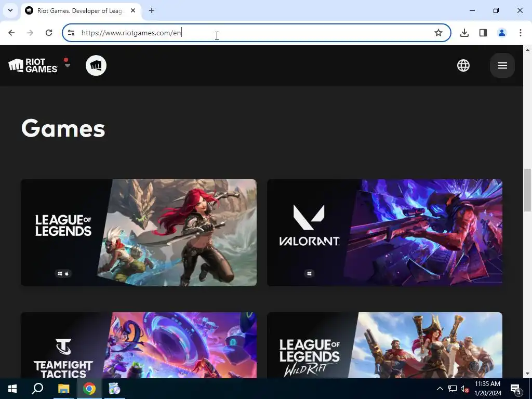
Task: Open File Explorer from the taskbar
Action: [63, 389]
